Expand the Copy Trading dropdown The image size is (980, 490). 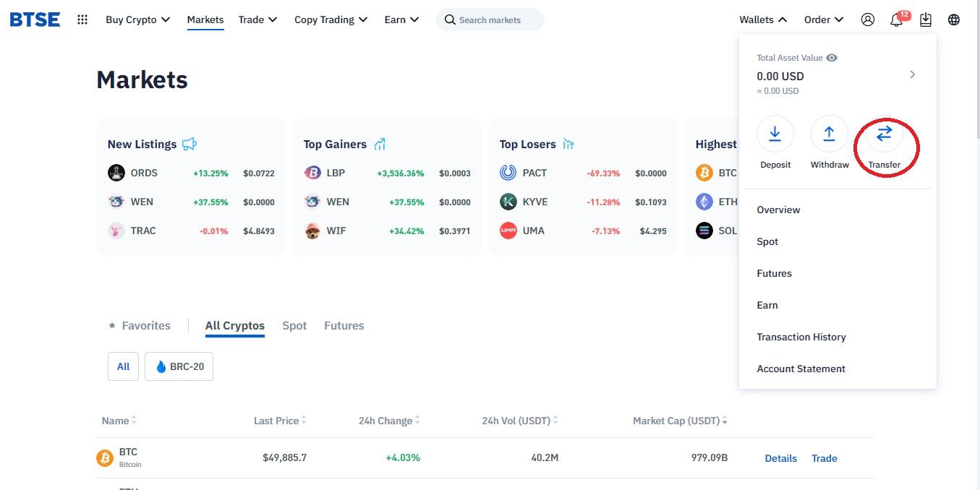click(331, 20)
